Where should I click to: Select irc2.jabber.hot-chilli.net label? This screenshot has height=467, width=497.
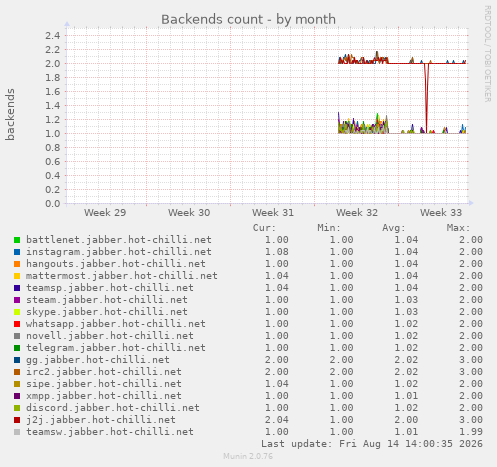coord(104,372)
